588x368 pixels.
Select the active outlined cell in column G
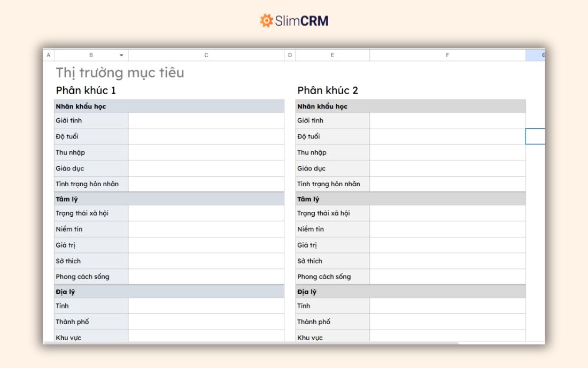pyautogui.click(x=535, y=136)
